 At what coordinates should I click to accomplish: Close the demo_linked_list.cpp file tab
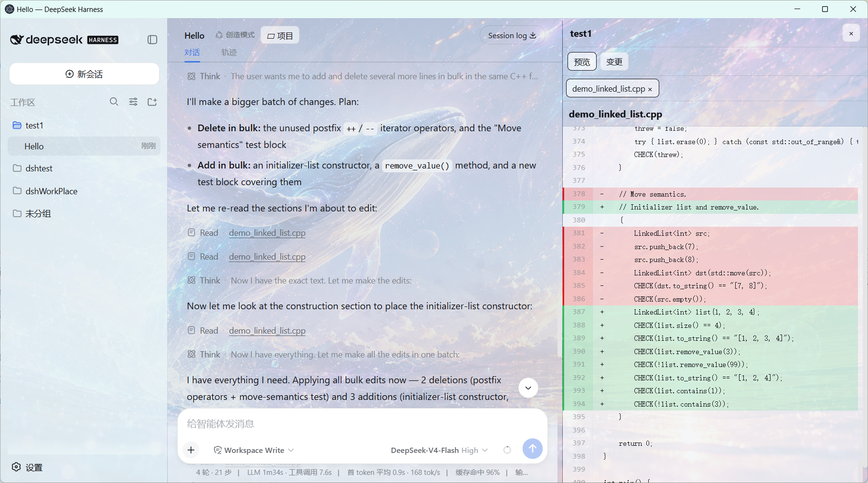click(x=650, y=89)
